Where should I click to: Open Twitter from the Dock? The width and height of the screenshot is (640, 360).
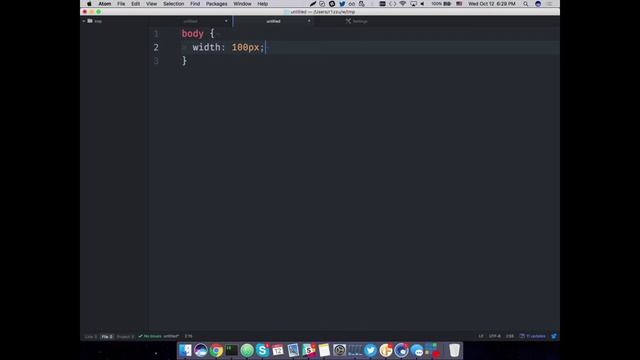coord(370,350)
